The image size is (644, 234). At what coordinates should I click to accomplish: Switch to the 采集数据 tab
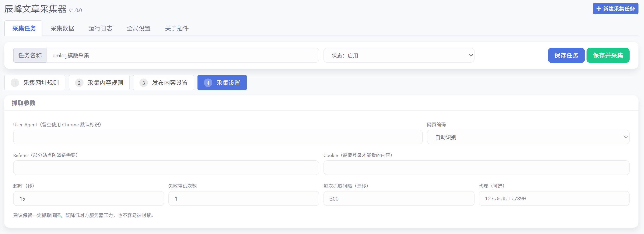pyautogui.click(x=62, y=28)
